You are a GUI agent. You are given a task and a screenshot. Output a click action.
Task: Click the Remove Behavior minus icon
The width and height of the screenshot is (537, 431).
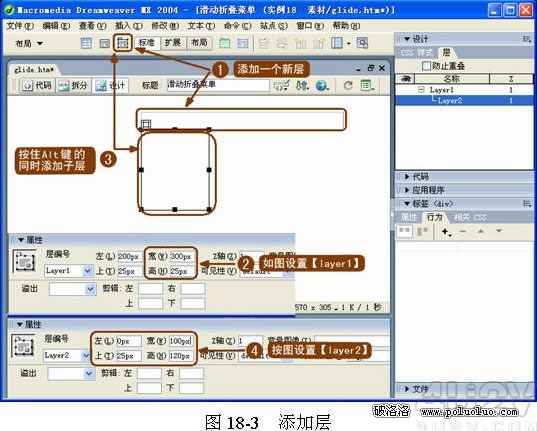pos(463,232)
